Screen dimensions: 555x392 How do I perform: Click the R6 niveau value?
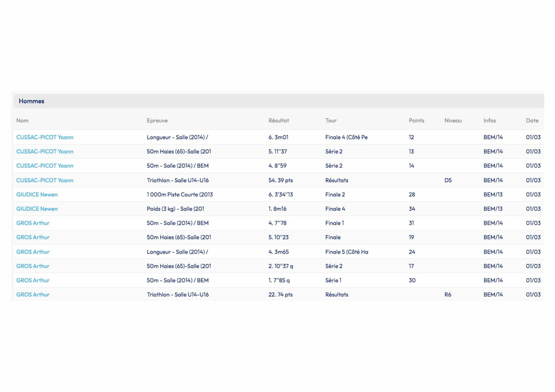[x=447, y=295]
